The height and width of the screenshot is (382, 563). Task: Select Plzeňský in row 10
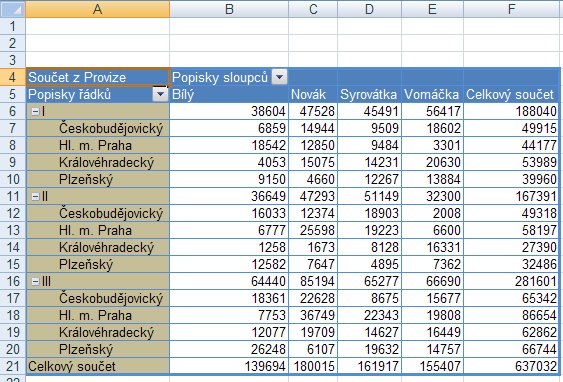[x=98, y=179]
